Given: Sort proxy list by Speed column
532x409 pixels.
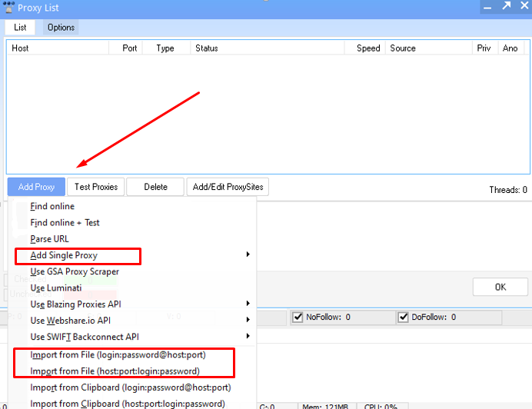Looking at the screenshot, I should 368,48.
